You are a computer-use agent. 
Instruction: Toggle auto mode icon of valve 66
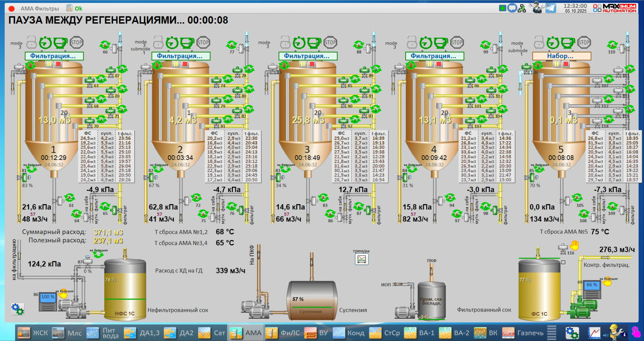click(x=105, y=45)
